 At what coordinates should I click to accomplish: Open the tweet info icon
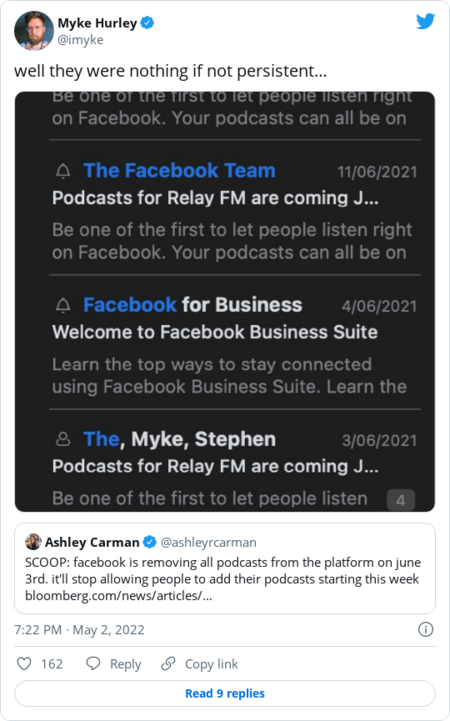(x=426, y=629)
